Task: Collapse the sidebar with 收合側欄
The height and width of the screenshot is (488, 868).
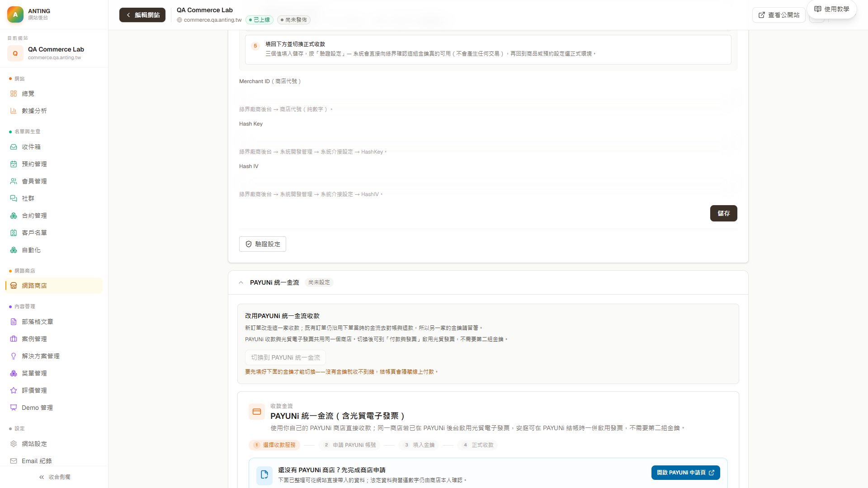Action: click(x=54, y=477)
